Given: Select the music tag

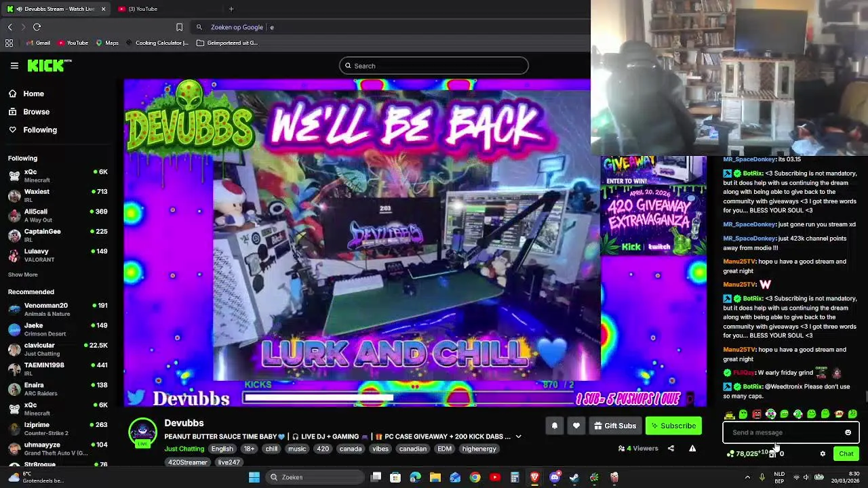Looking at the screenshot, I should 297,449.
